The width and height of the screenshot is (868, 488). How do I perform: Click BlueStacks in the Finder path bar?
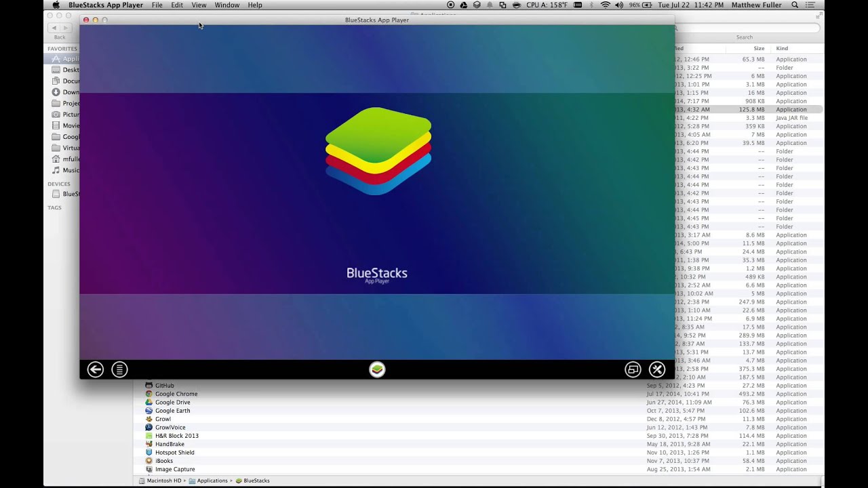tap(253, 481)
